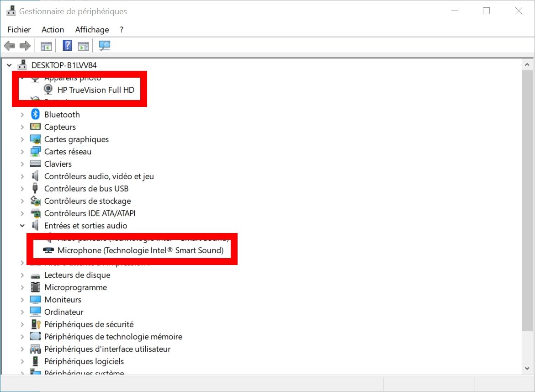
Task: Expand the Périphériques de sécurité category
Action: point(22,324)
